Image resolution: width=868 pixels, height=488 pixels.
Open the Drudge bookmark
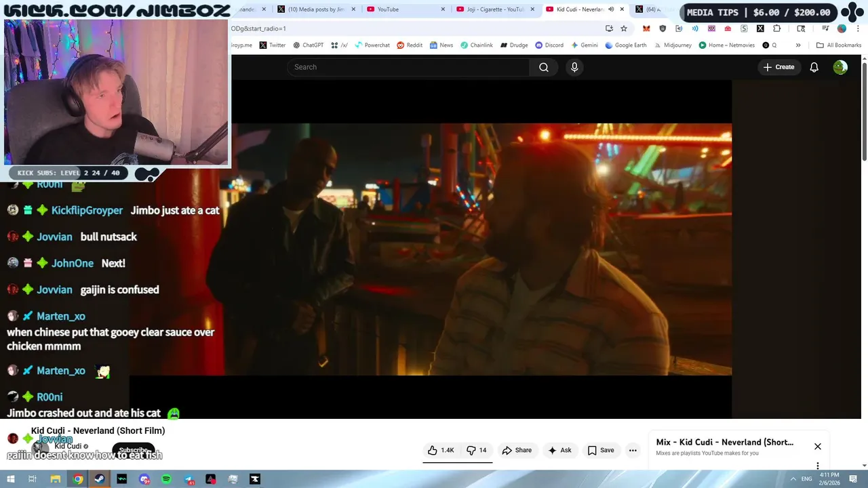pyautogui.click(x=514, y=45)
